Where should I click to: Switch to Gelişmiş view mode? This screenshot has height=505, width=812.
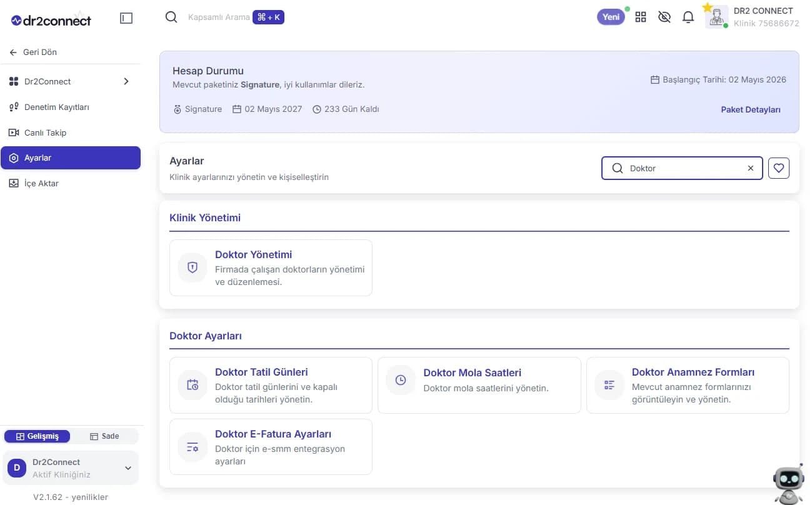click(38, 436)
